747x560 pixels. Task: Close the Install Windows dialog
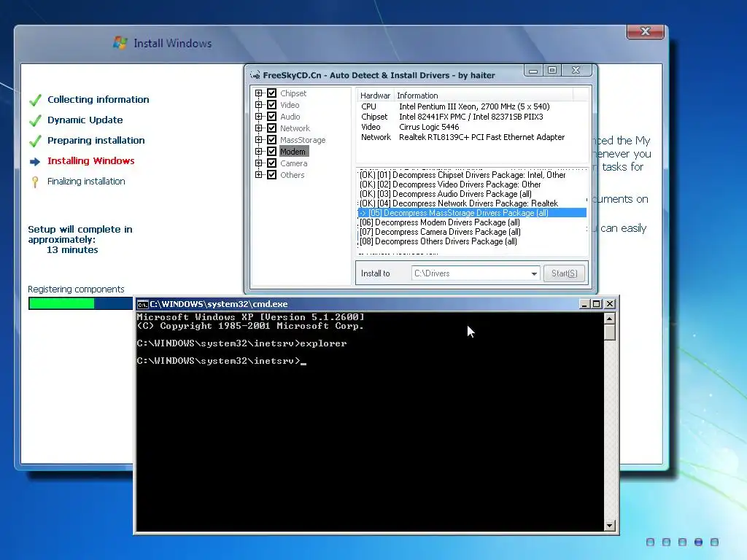click(x=645, y=31)
